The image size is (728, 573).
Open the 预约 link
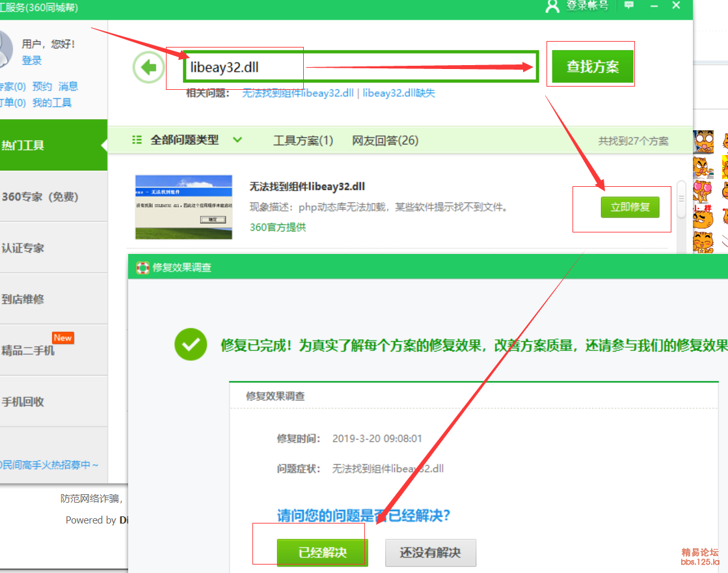42,87
